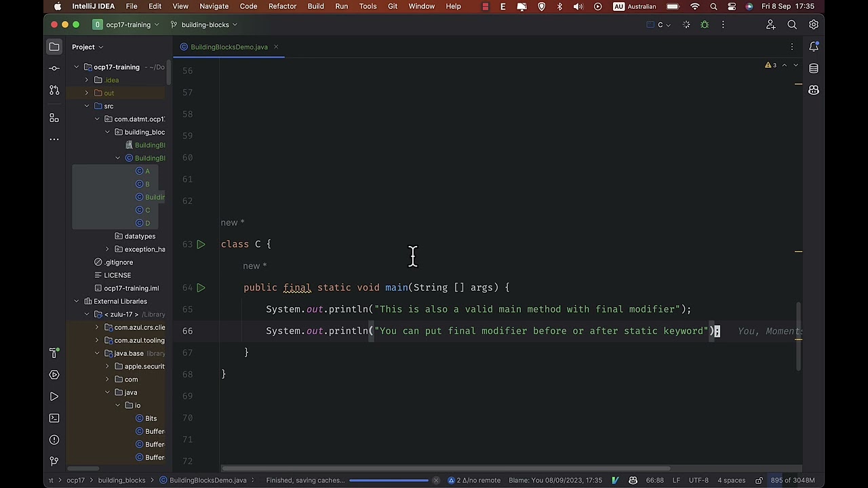Open the Run tool window
The height and width of the screenshot is (488, 868).
[x=54, y=396]
